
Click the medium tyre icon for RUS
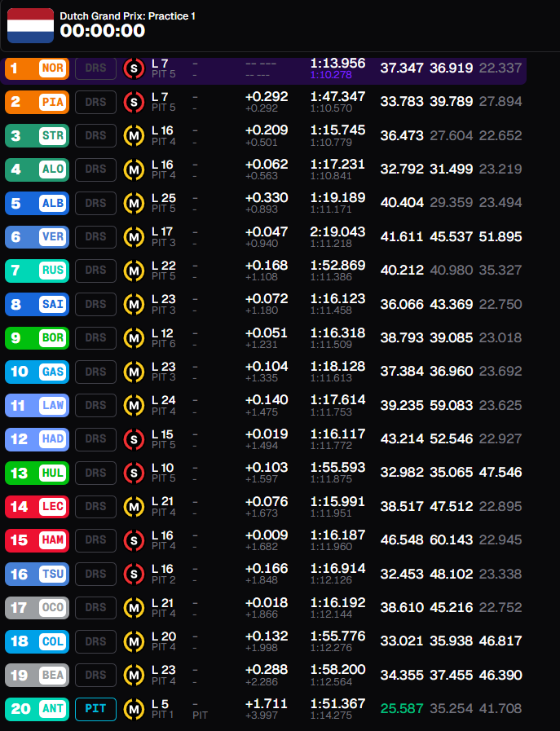click(x=134, y=271)
